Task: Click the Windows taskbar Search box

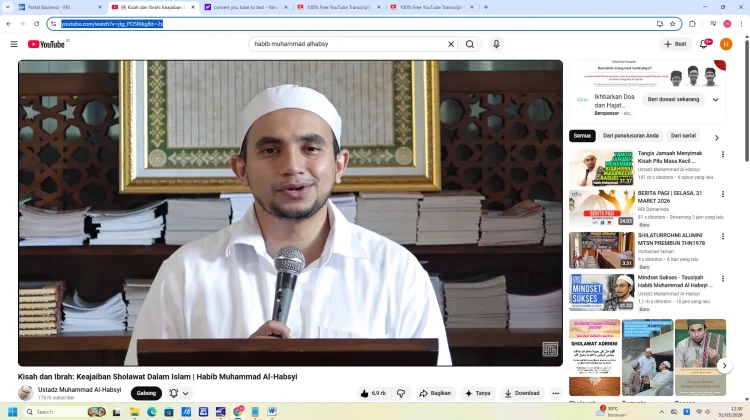Action: tap(65, 412)
